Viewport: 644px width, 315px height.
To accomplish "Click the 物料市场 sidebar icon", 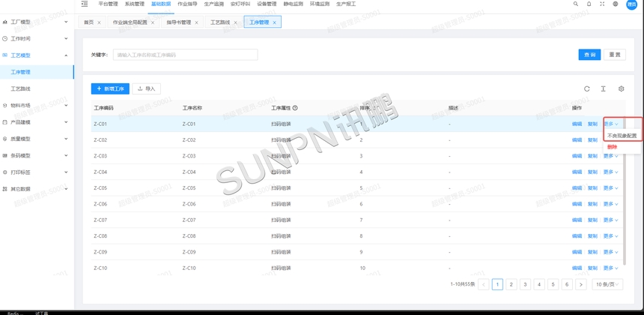I will click(5, 106).
